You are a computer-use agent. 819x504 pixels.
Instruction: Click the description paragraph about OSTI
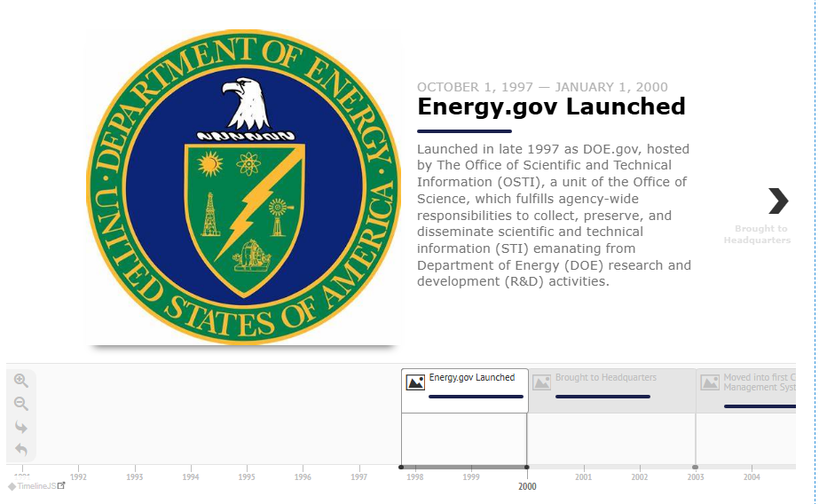pos(554,216)
